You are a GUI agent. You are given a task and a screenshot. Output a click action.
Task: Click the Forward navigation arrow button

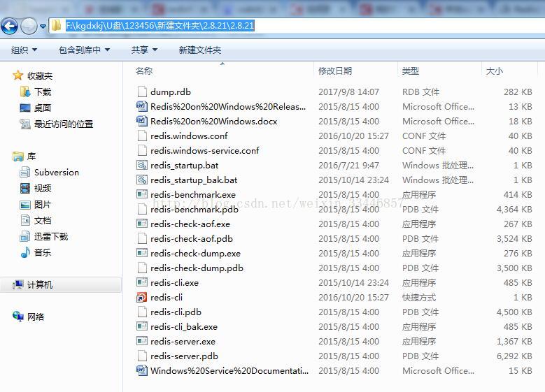[29, 27]
